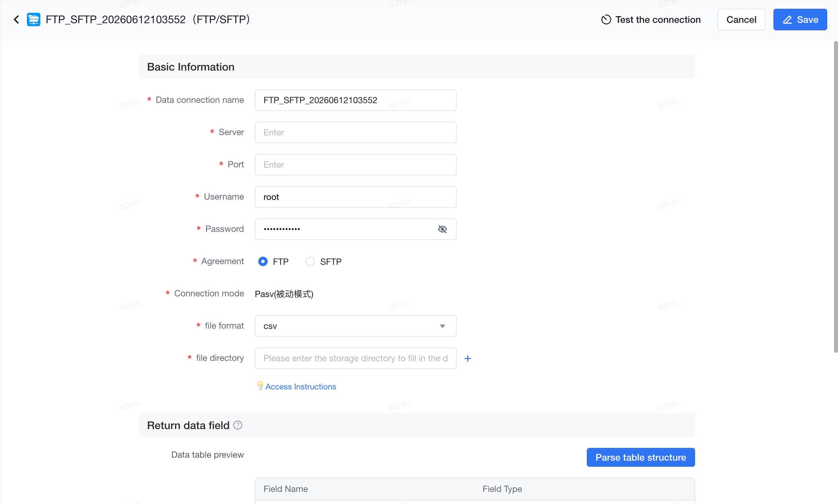Focus the Server input field

coord(355,132)
